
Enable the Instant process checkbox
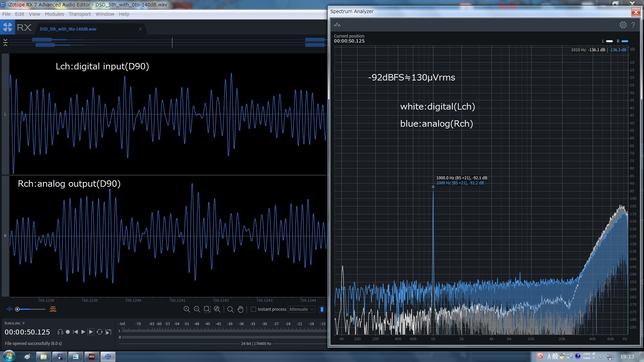(254, 309)
